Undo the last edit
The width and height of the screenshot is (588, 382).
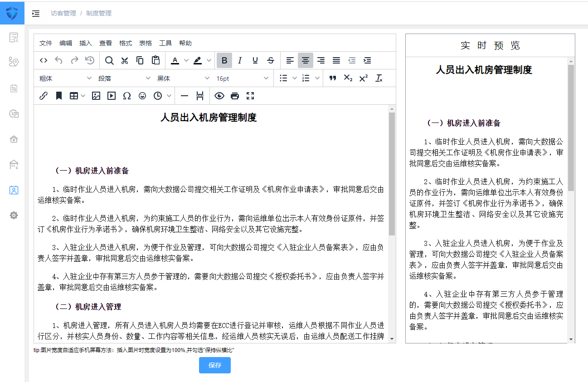point(59,60)
